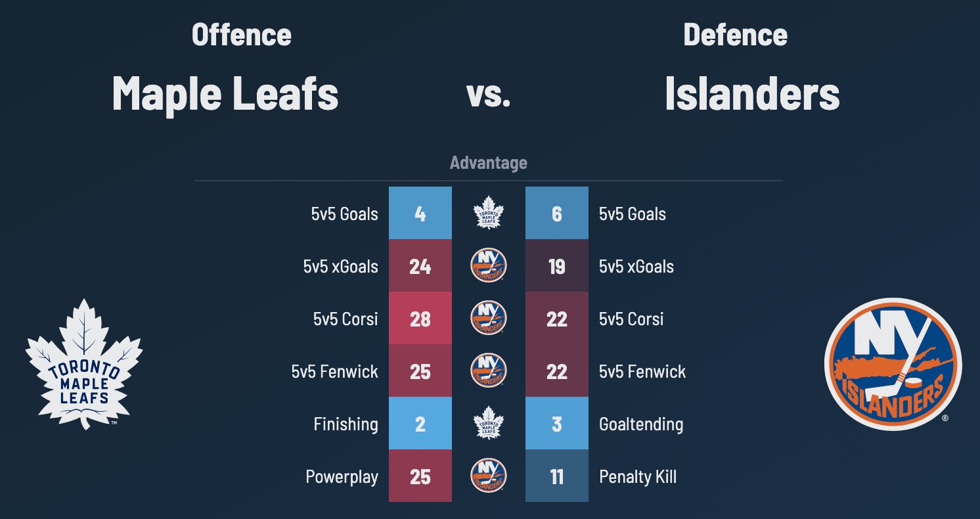Screen dimensions: 980x519
Task: Click the large Toronto Maple Leafs logo
Action: coord(84,364)
